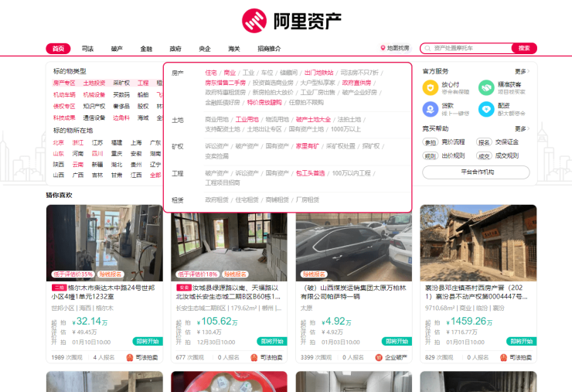Click the 住宅 link under 房产
Image resolution: width=572 pixels, height=392 pixels.
(x=211, y=73)
